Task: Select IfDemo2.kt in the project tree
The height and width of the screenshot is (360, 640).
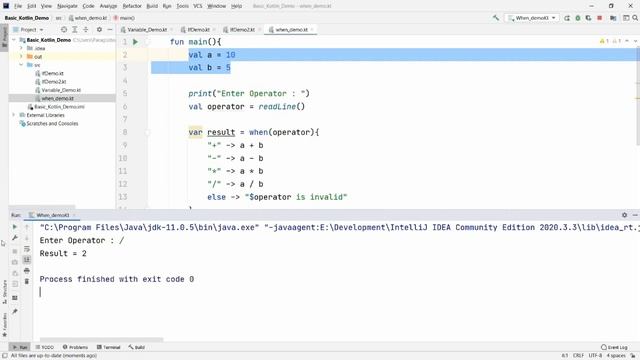Action: [51, 82]
